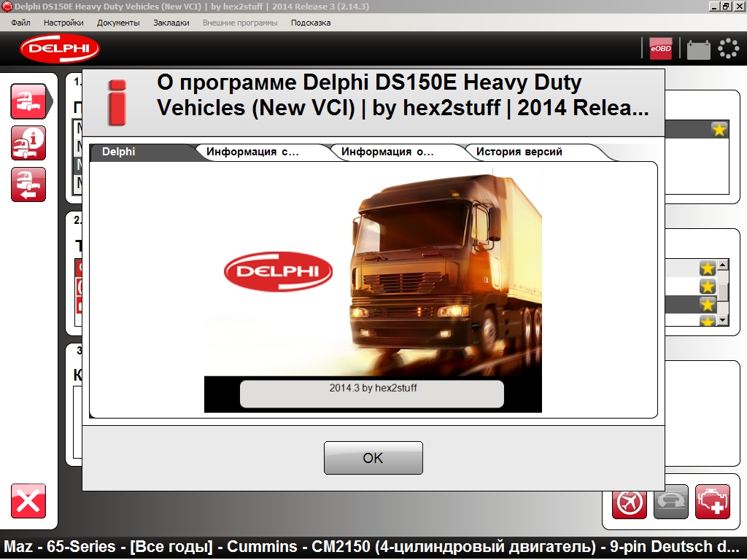Click the eOBD icon in the header

(661, 49)
